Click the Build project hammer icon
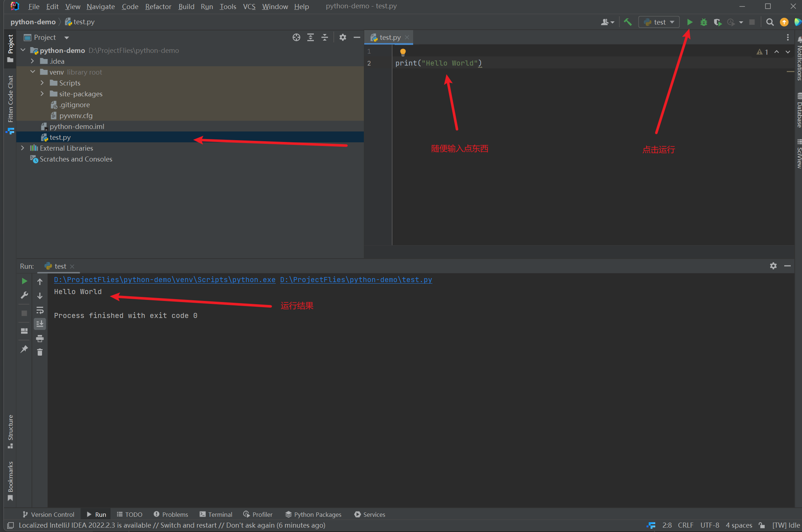 pos(628,22)
